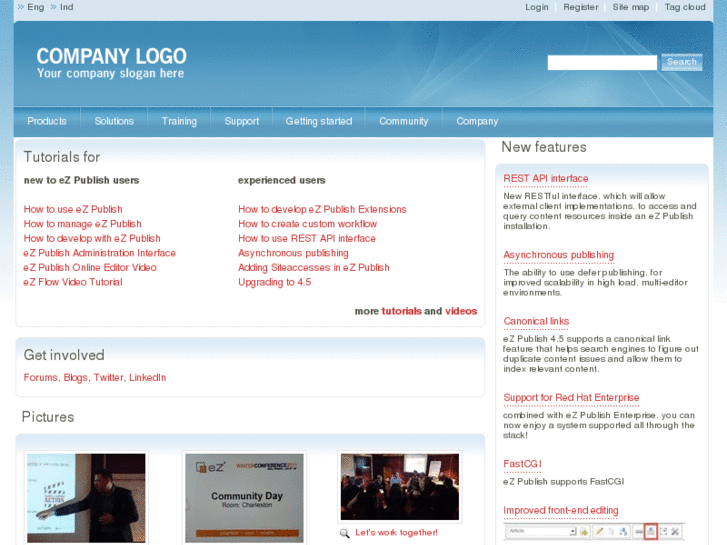Open FastCGI feature link

point(522,464)
